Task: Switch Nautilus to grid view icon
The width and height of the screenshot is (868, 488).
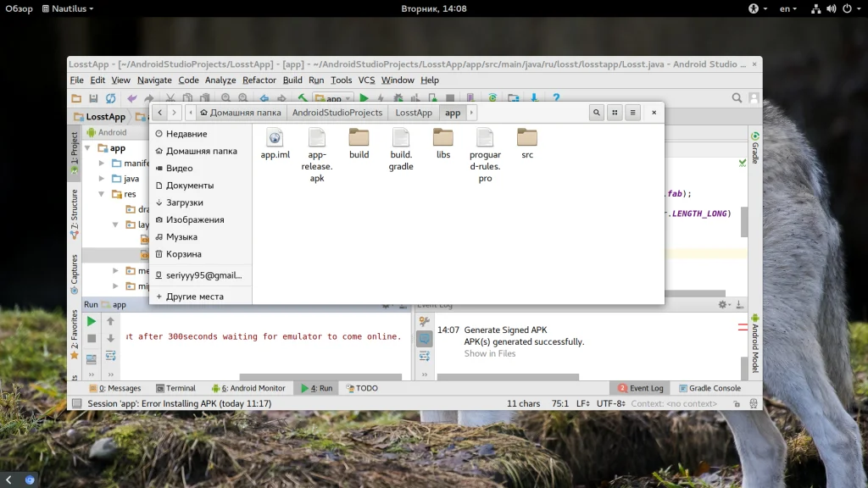Action: (615, 113)
